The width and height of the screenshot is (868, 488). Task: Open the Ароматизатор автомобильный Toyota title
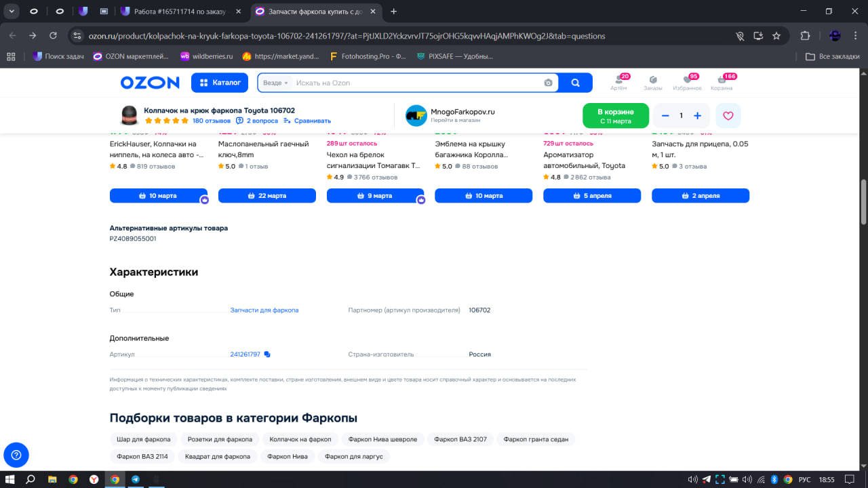(585, 160)
